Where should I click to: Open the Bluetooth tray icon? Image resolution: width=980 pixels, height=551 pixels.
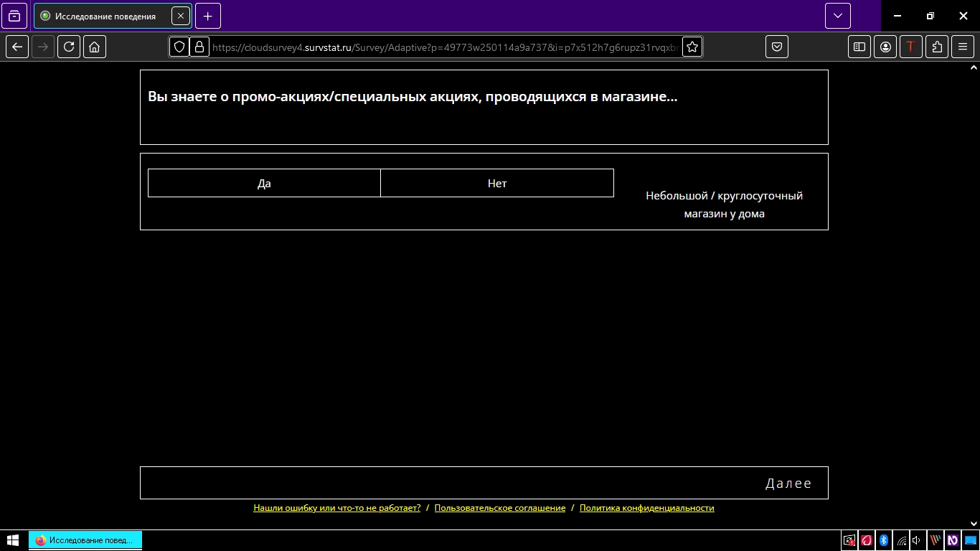(884, 540)
